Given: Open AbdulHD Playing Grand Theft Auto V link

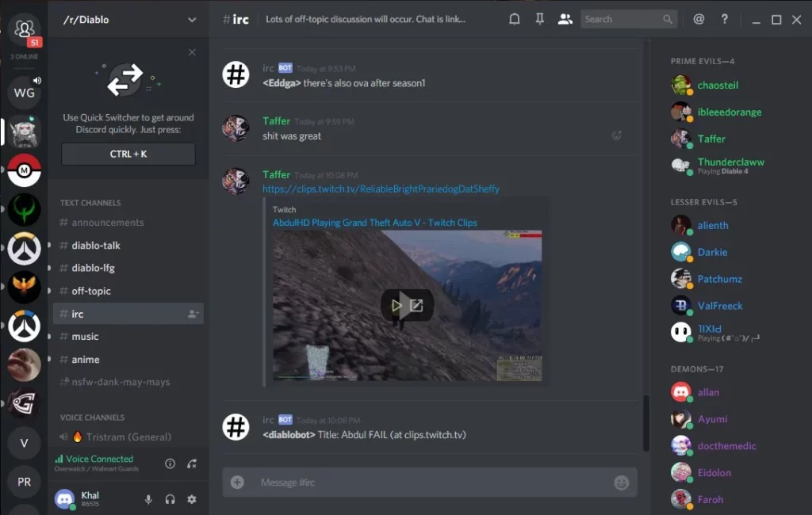Looking at the screenshot, I should pyautogui.click(x=375, y=223).
